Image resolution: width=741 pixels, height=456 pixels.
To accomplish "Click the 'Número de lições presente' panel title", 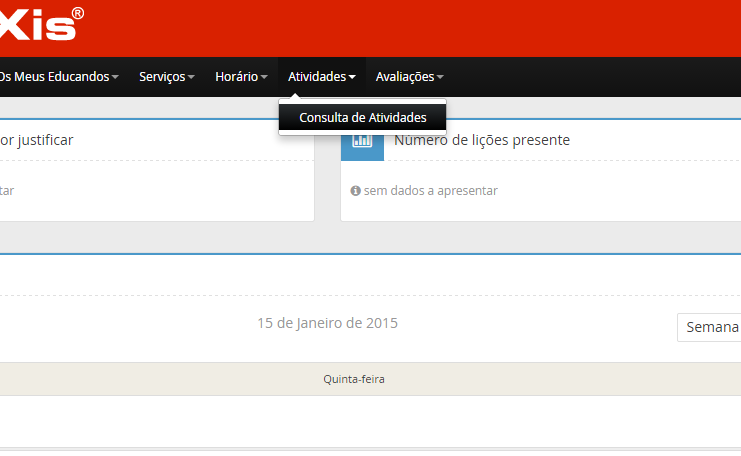I will point(482,140).
